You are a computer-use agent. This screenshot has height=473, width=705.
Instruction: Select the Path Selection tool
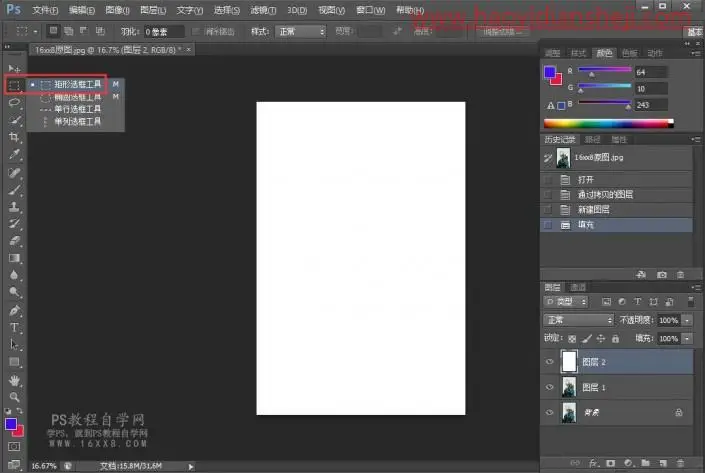point(14,344)
